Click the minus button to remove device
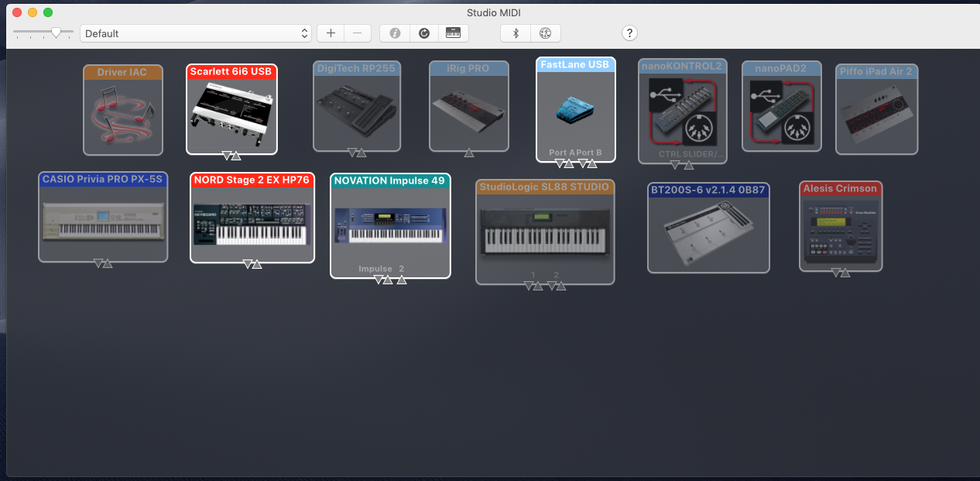This screenshot has height=481, width=980. point(357,33)
